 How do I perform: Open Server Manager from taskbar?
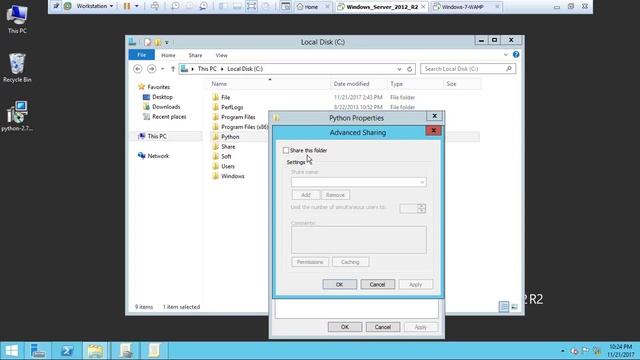[x=38, y=351]
